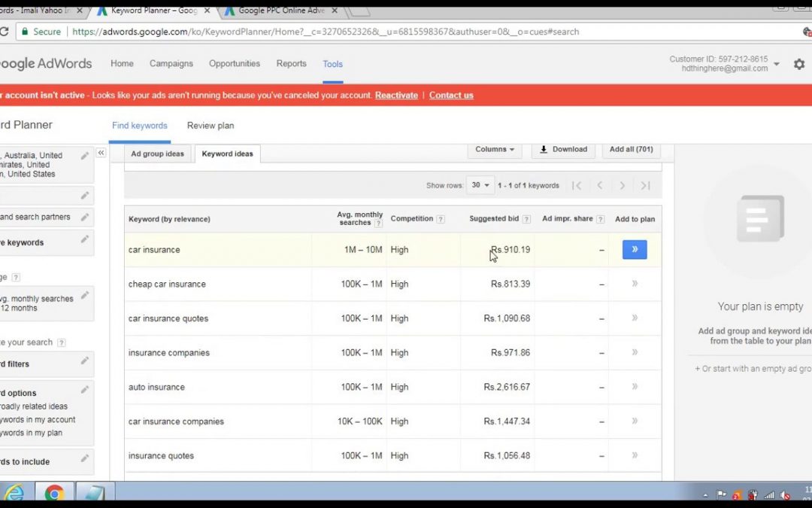Image resolution: width=812 pixels, height=508 pixels.
Task: Click the browser address bar URL
Action: tap(326, 32)
